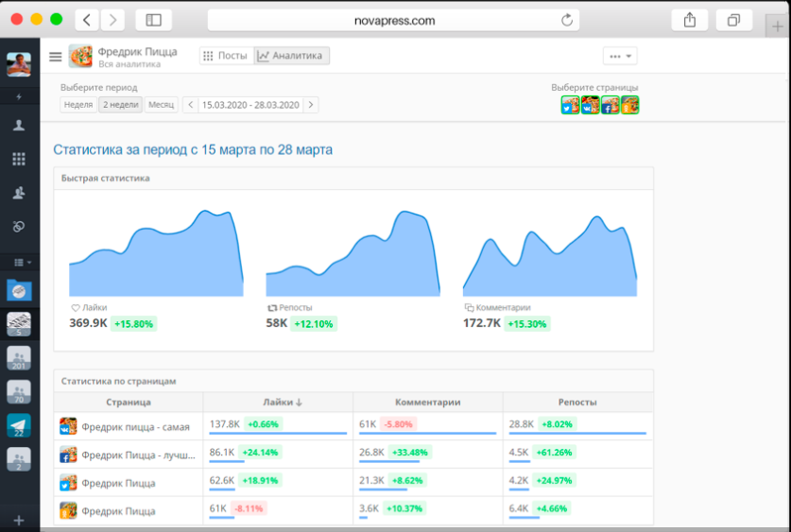The height and width of the screenshot is (532, 791).
Task: Go back with Safari's back arrow
Action: coord(87,20)
